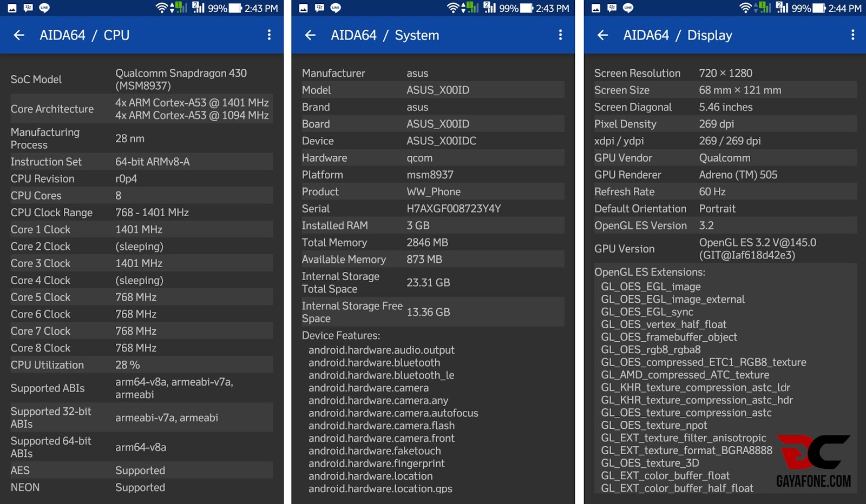
Task: Tap the '873 MB' available memory value
Action: 424,259
